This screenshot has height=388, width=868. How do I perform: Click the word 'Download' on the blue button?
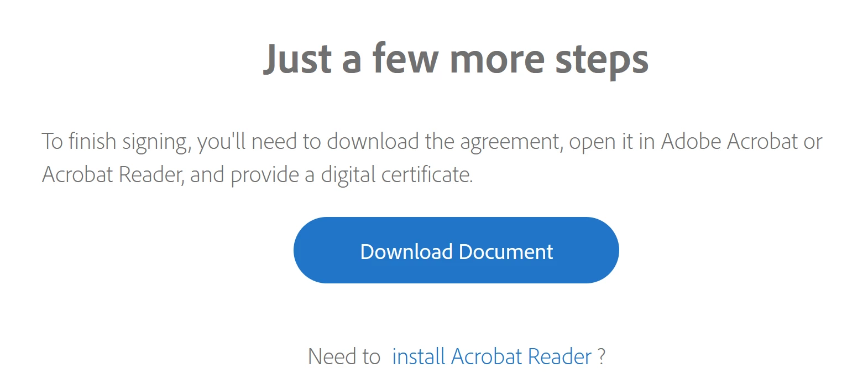point(406,252)
